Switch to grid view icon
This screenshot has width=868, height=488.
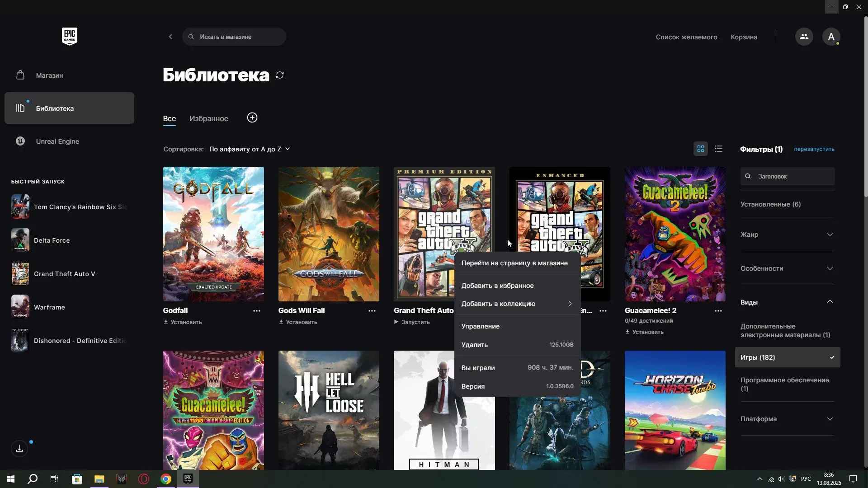[700, 149]
